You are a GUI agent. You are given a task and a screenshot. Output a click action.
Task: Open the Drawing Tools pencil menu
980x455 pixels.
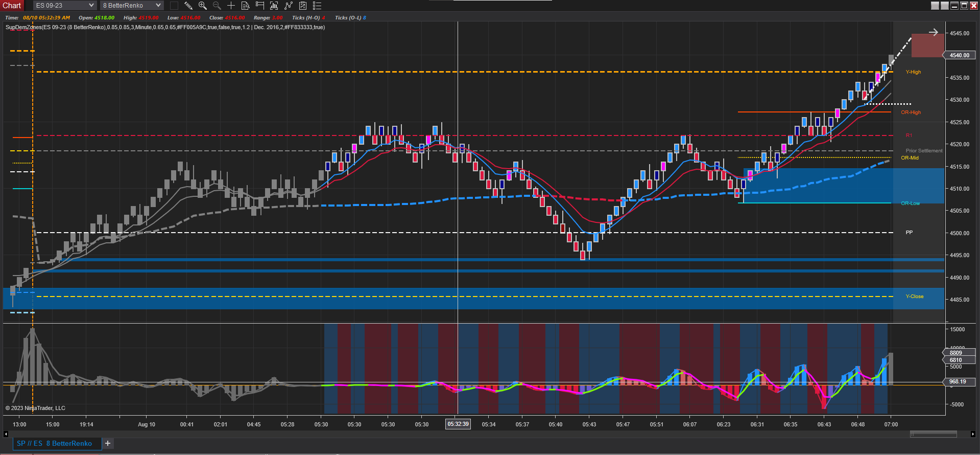(x=188, y=6)
